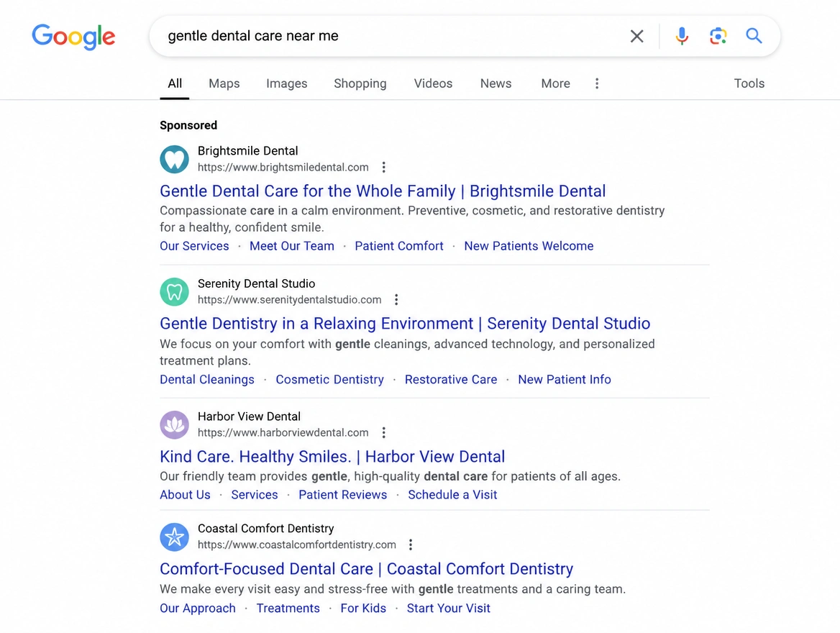Click the Serenity Dental Studio site name
Viewport: 840px width, 633px height.
(x=256, y=283)
